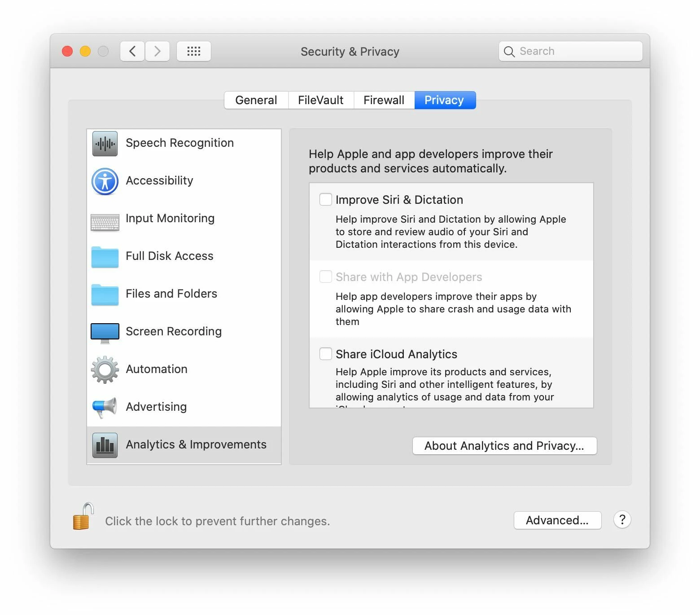Open the Advanced settings button
The height and width of the screenshot is (615, 700).
point(557,520)
